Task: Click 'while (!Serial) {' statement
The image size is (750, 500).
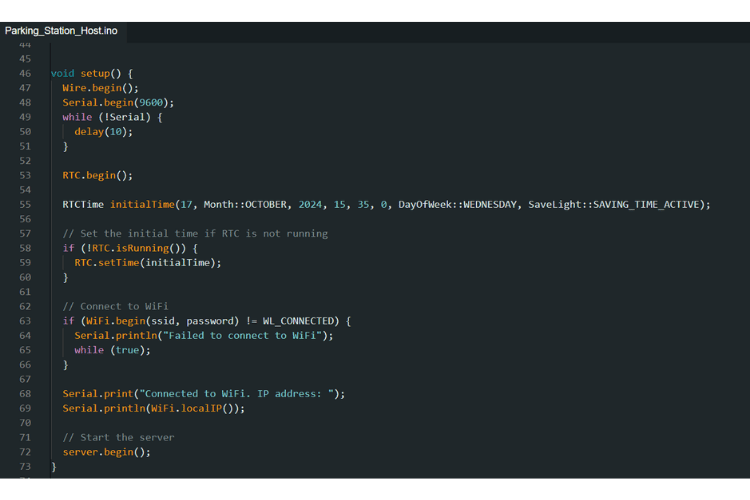Action: 112,117
